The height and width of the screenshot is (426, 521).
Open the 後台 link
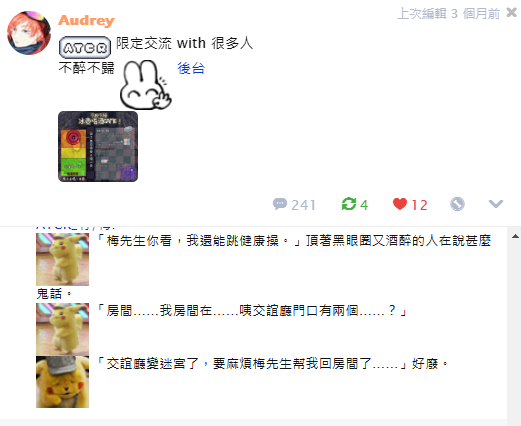tap(191, 68)
